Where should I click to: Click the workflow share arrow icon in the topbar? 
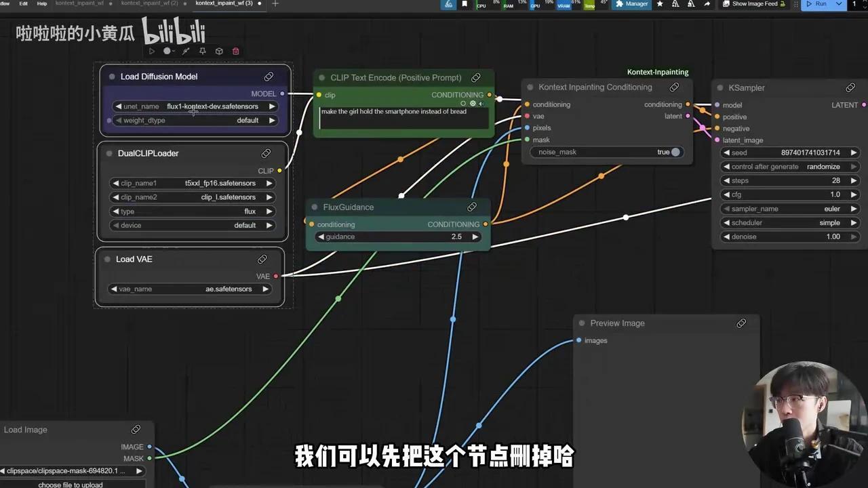[448, 4]
